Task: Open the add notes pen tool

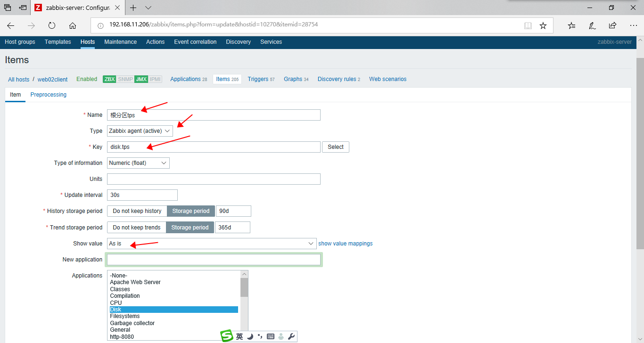Action: coord(592,25)
